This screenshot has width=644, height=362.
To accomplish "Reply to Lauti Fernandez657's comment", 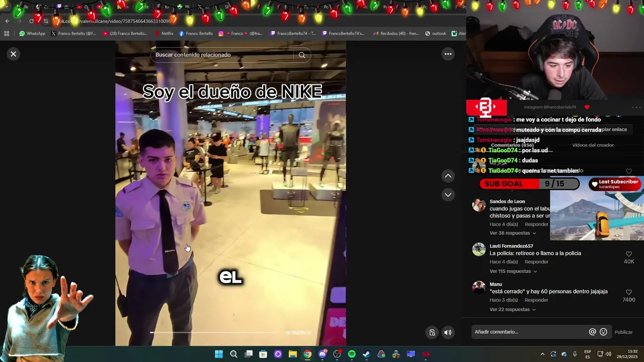I will [x=536, y=262].
